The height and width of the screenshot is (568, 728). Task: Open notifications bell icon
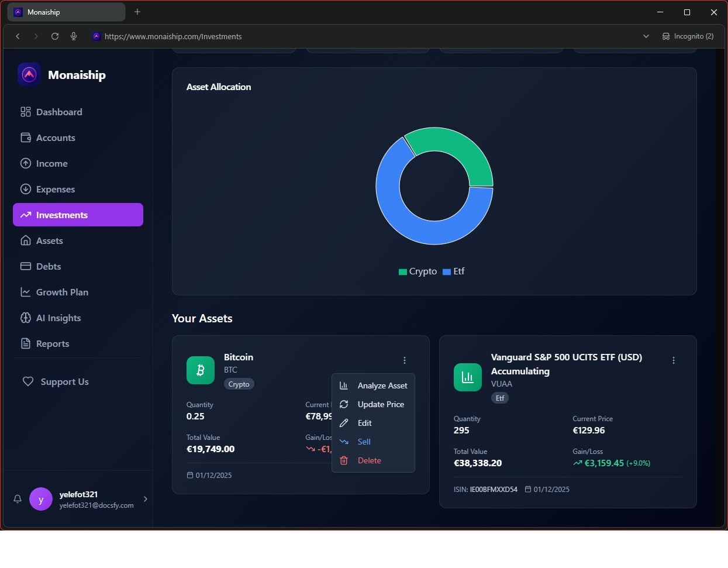coord(18,499)
